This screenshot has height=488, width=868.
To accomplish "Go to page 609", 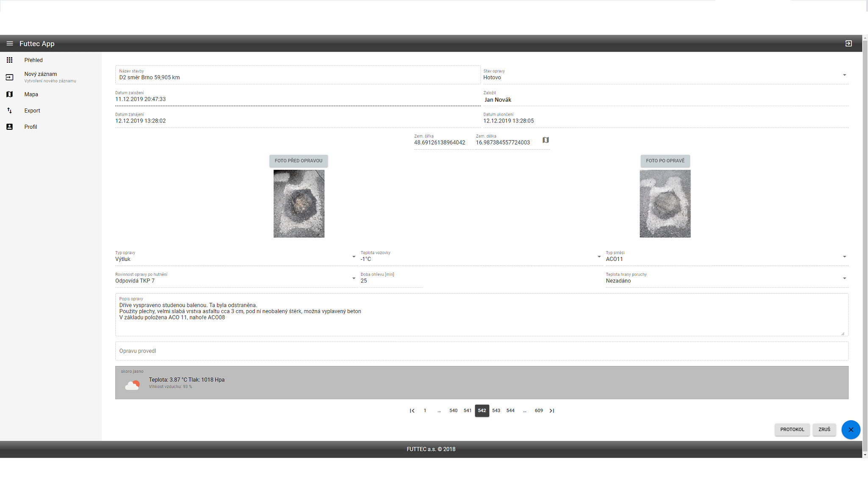I will (539, 410).
